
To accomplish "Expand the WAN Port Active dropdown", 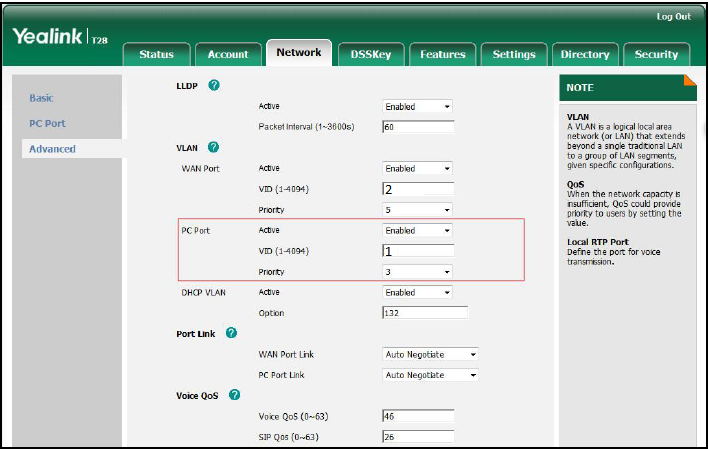I will click(x=417, y=168).
